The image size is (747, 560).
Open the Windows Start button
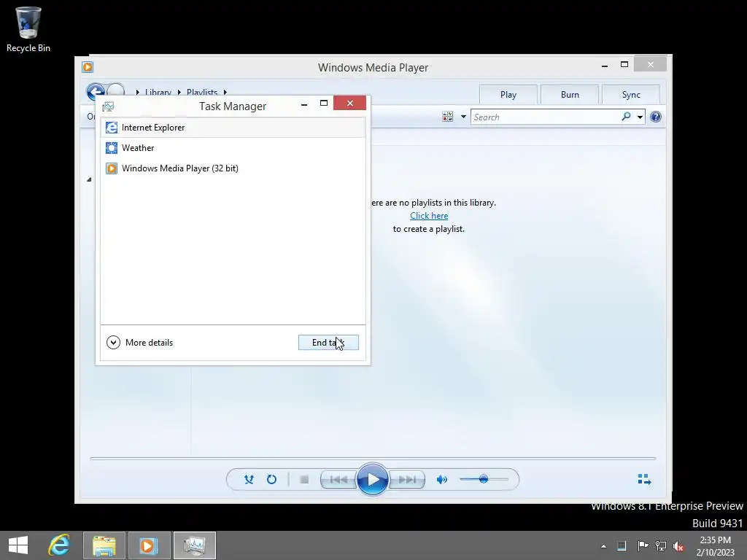(x=18, y=545)
